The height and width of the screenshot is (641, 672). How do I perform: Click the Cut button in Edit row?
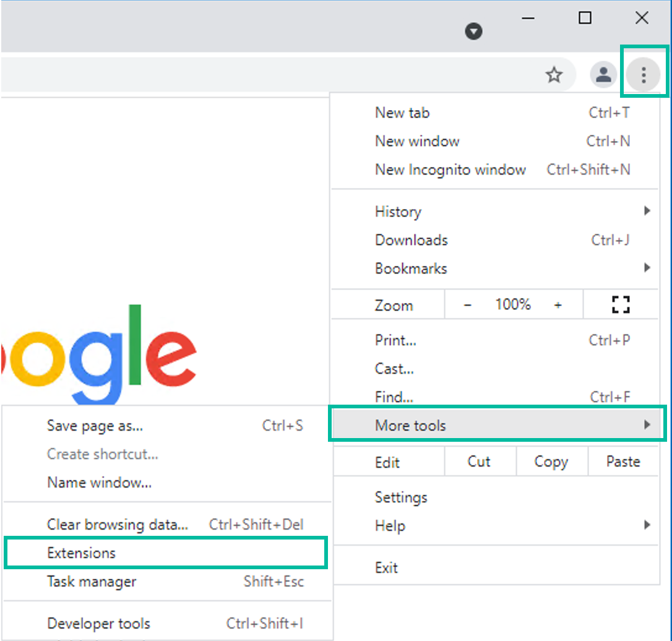pos(479,462)
